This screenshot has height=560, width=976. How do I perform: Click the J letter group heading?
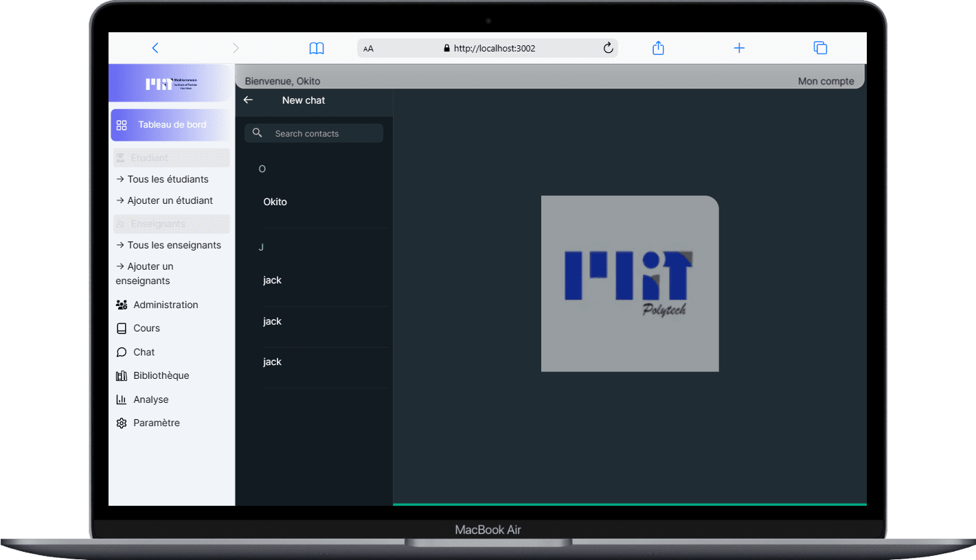(261, 247)
